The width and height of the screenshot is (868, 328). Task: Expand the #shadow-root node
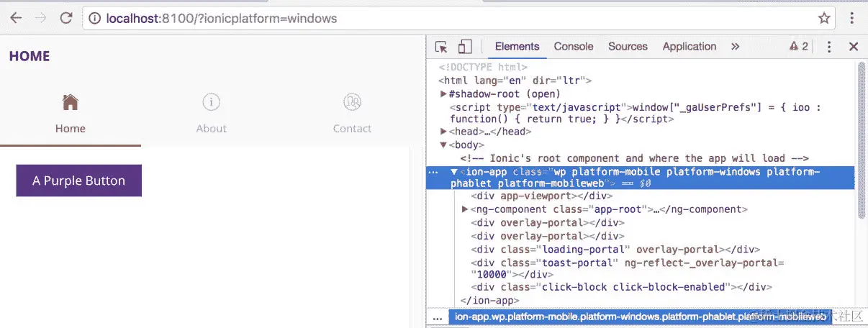point(443,94)
